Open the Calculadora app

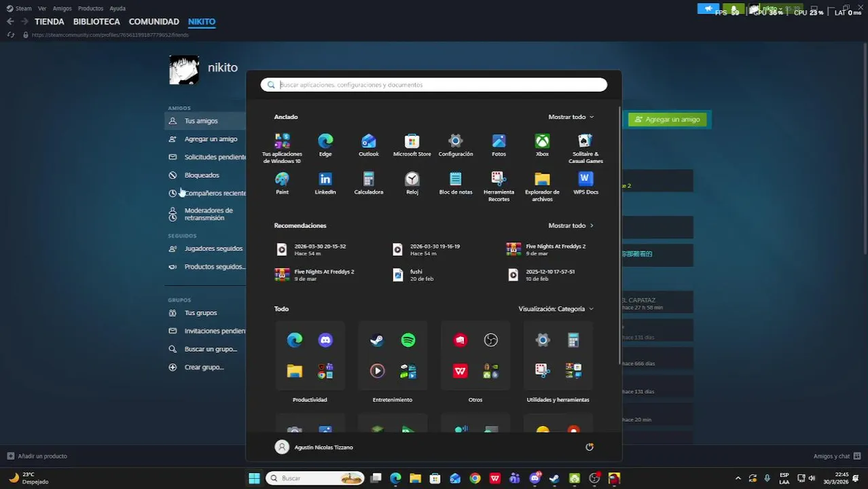pyautogui.click(x=369, y=183)
